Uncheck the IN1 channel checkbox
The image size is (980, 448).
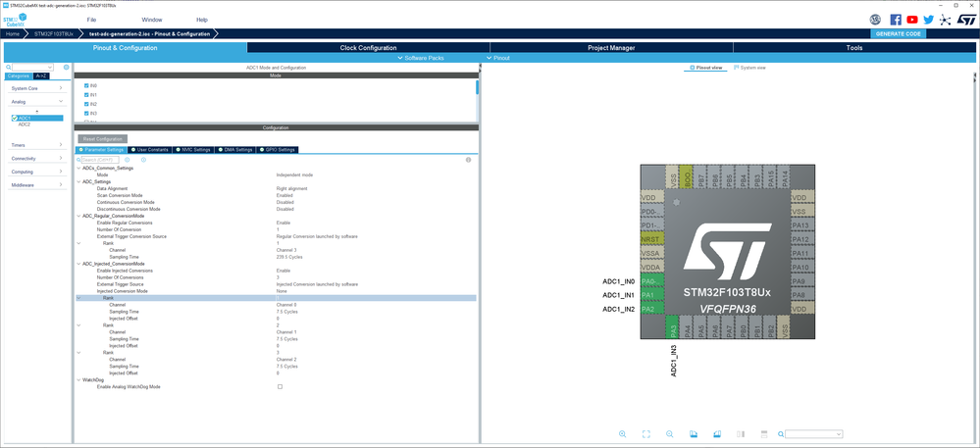[x=86, y=95]
